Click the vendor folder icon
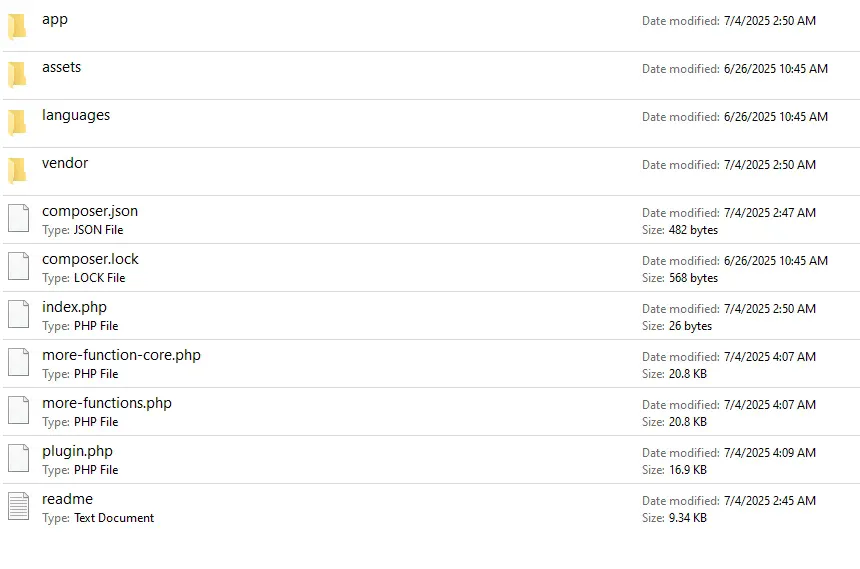This screenshot has height=569, width=860. pyautogui.click(x=17, y=171)
